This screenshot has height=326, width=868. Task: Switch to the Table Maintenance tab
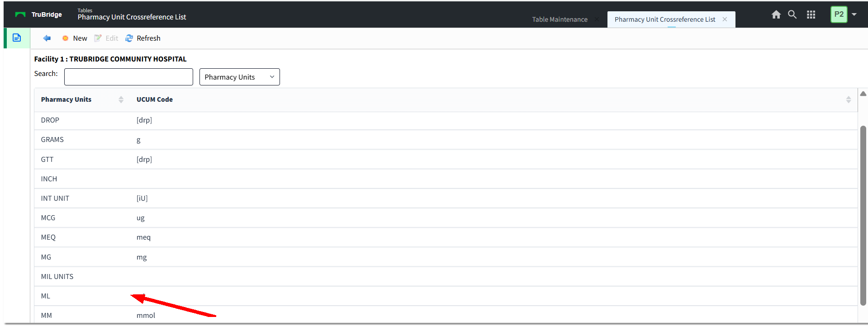click(560, 19)
